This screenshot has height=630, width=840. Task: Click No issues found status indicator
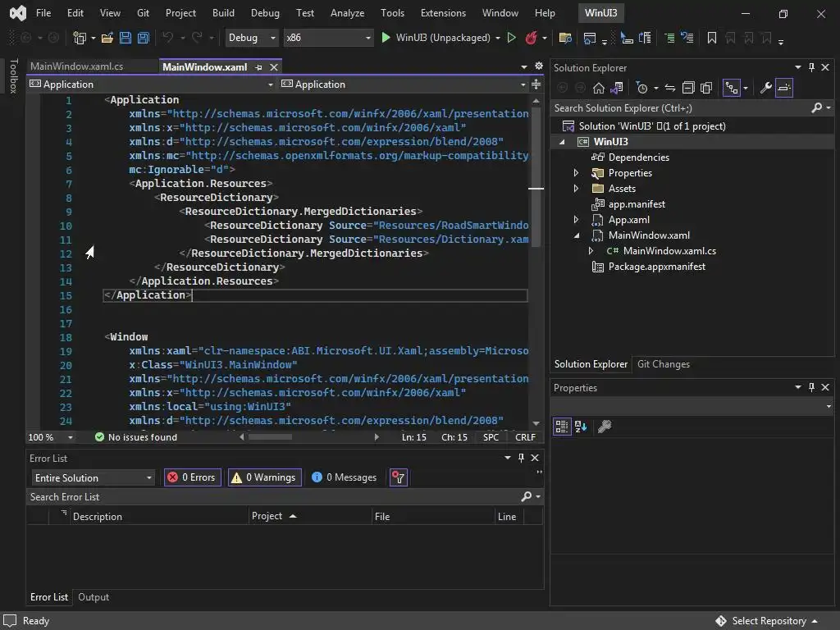pyautogui.click(x=136, y=437)
